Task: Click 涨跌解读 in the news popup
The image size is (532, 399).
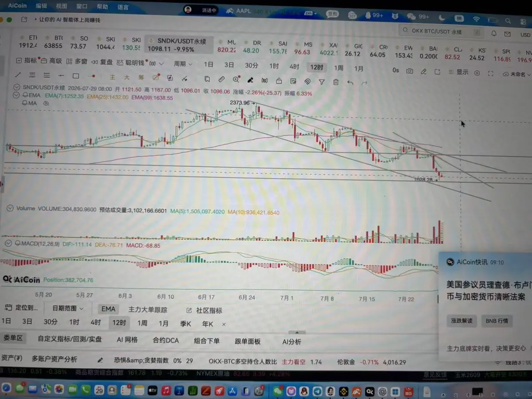Action: pyautogui.click(x=462, y=321)
